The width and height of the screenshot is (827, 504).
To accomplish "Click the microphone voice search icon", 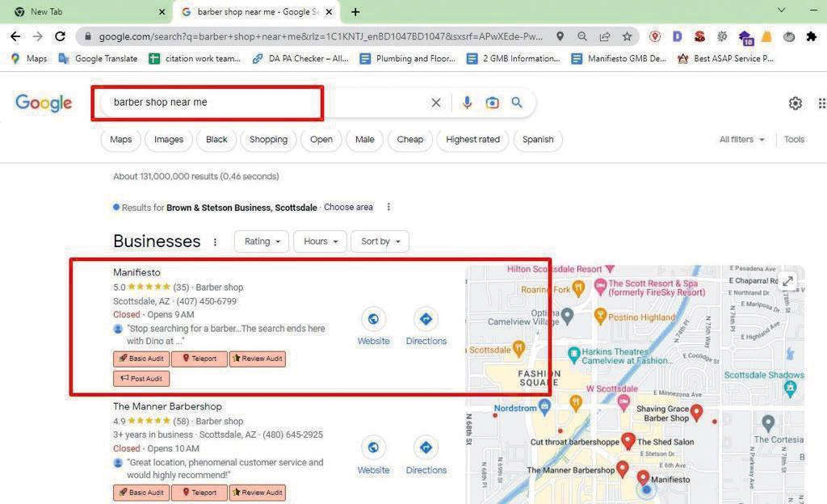I will [467, 103].
